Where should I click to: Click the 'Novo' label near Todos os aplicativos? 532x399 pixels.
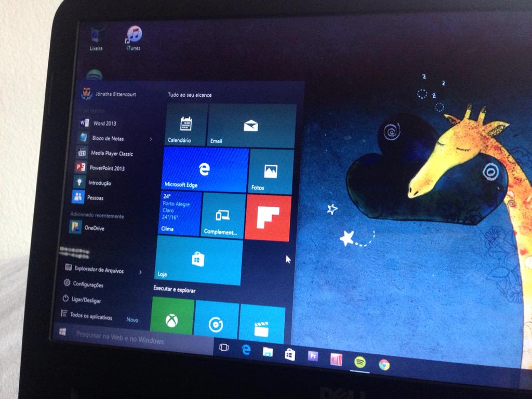(x=132, y=320)
